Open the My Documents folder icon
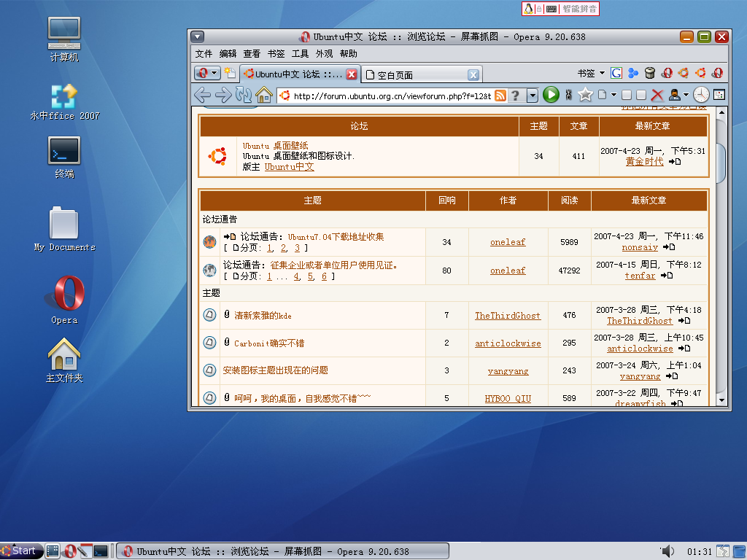747x560 pixels. coord(64,228)
